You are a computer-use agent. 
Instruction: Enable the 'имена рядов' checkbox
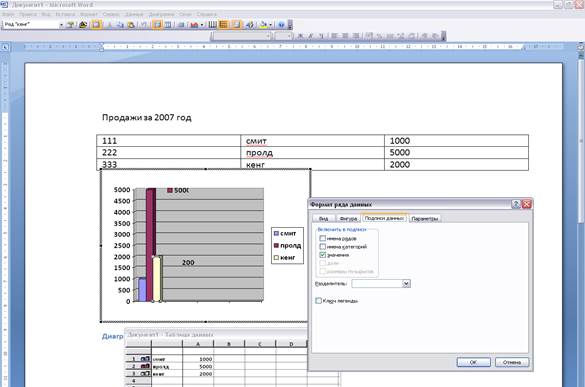[323, 238]
